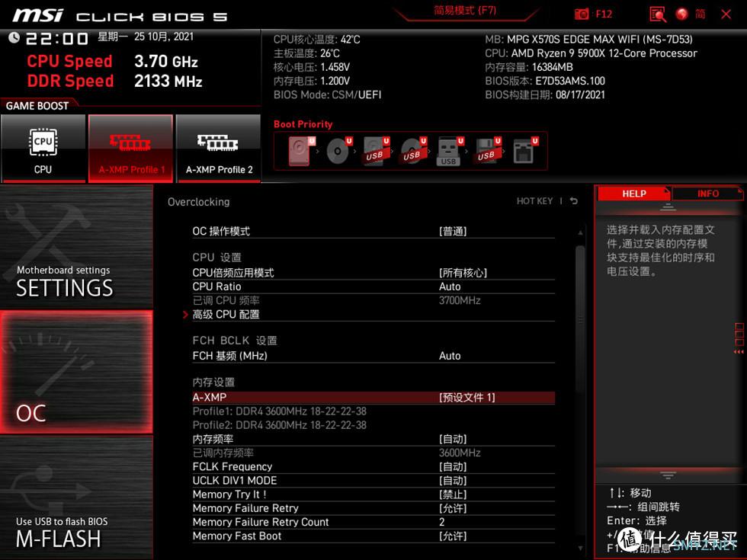This screenshot has height=560, width=747.
Task: Change language via the red globe icon
Action: point(681,14)
